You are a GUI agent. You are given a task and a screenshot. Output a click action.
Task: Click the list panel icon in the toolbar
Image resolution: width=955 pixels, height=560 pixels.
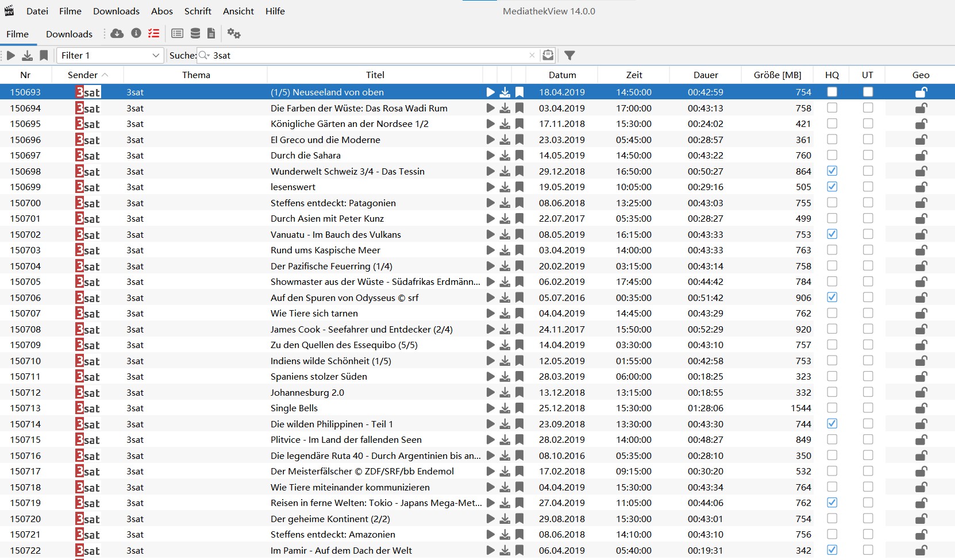click(178, 33)
